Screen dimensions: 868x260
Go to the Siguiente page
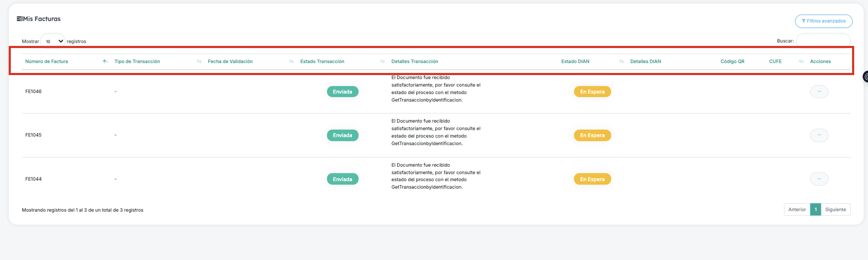coord(835,210)
